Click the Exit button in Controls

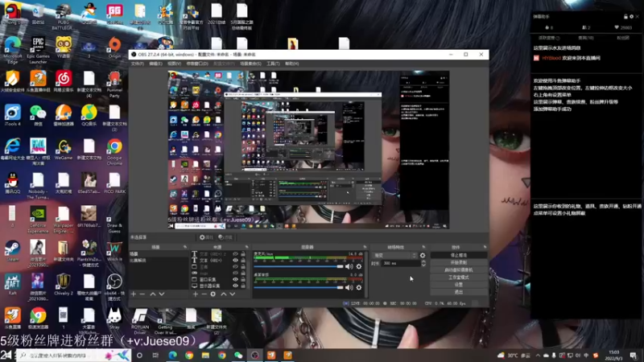458,292
